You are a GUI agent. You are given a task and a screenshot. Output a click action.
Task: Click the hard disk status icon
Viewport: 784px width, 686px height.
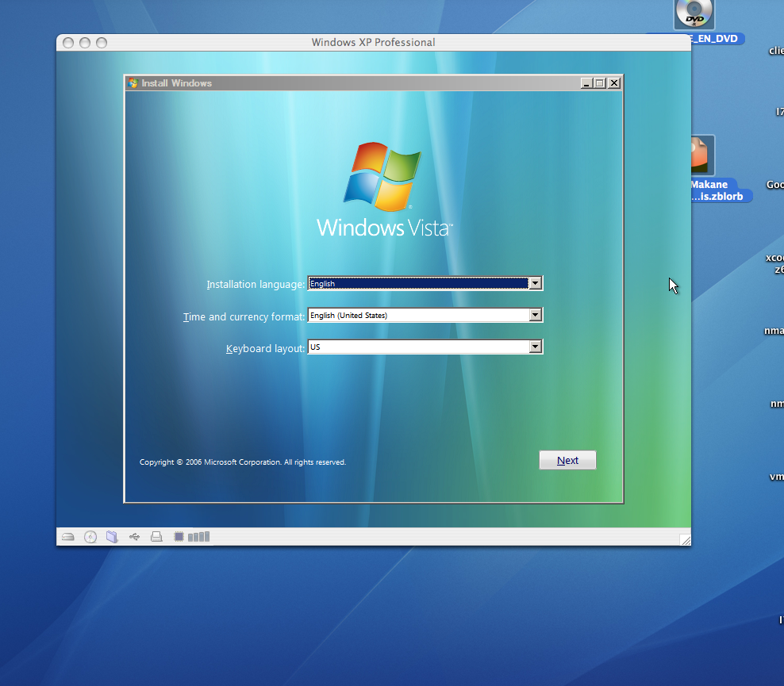click(68, 537)
